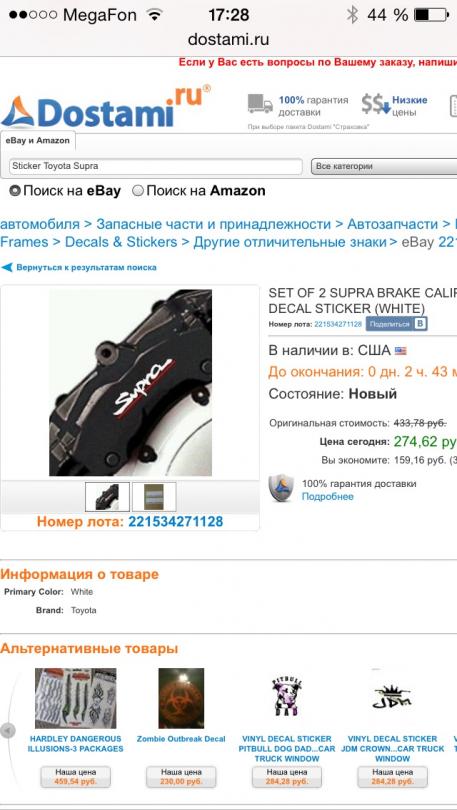Select the second product thumbnail
Image resolution: width=457 pixels, height=810 pixels.
(x=154, y=497)
